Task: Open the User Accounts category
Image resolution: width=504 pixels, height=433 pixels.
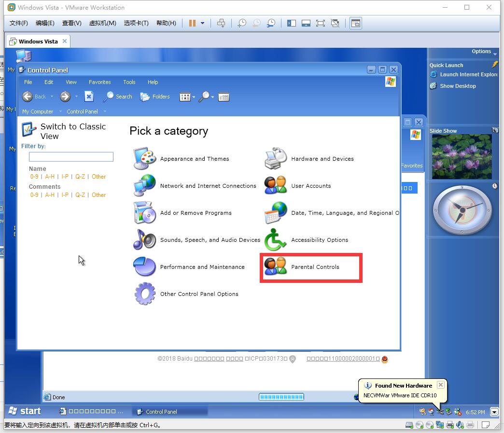Action: coord(297,185)
